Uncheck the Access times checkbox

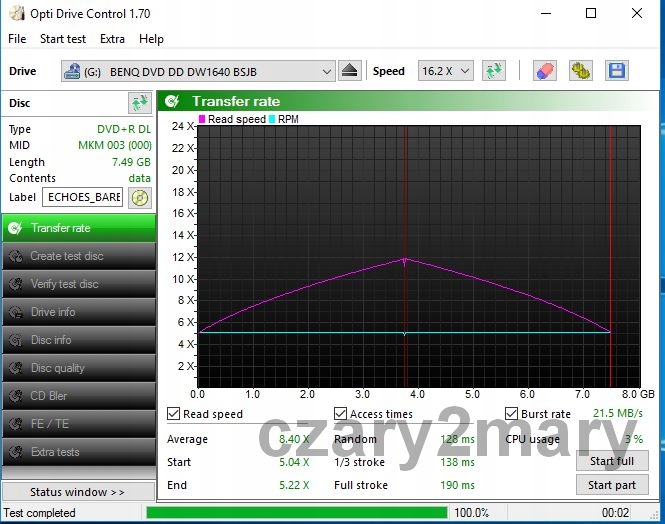341,414
